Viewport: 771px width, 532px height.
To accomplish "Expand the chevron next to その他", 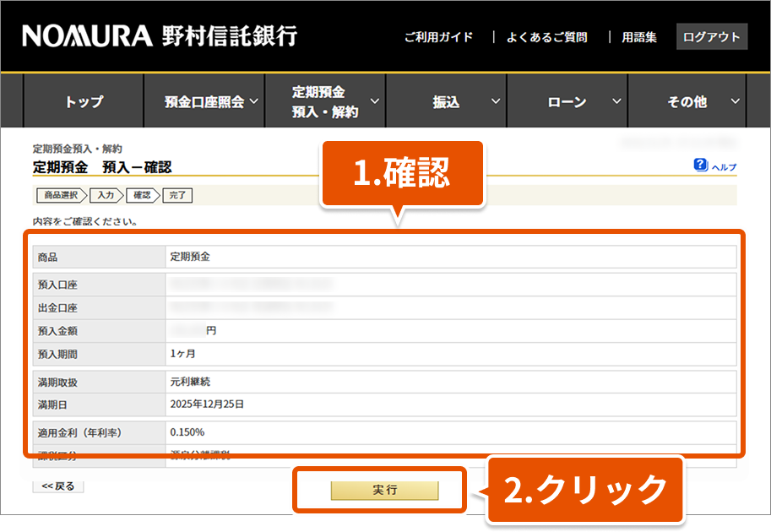I will coord(735,101).
